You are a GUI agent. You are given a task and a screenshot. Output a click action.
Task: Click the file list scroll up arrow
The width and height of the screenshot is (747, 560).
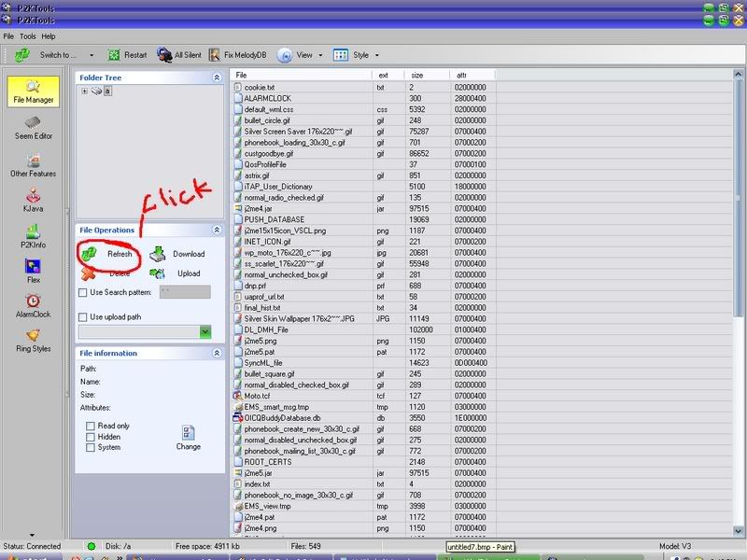(738, 75)
